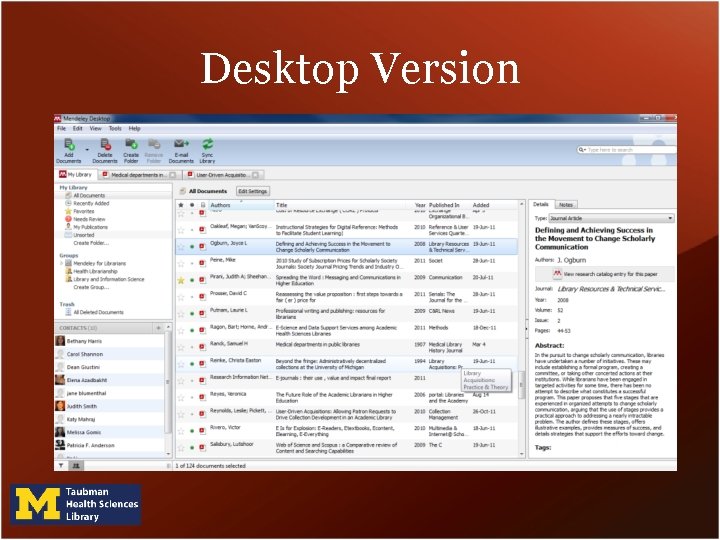Toggle the contacts panel icon at bottom
Screen dimensions: 720x540
[x=76, y=466]
